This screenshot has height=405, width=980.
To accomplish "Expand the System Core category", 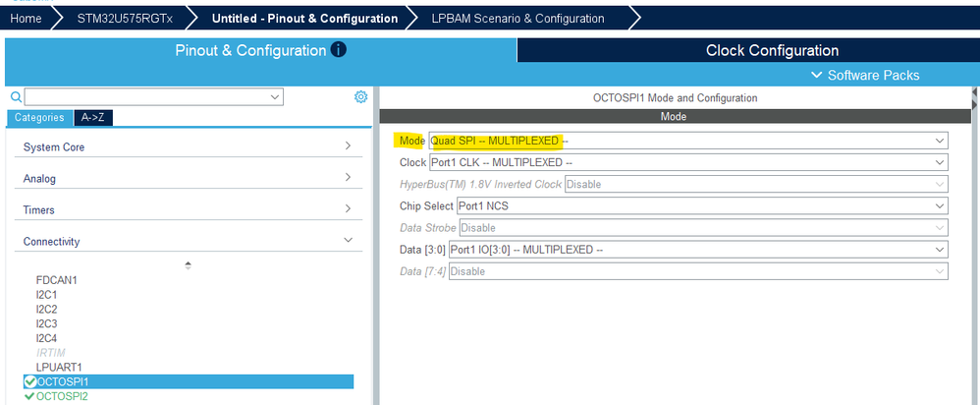I will point(189,146).
